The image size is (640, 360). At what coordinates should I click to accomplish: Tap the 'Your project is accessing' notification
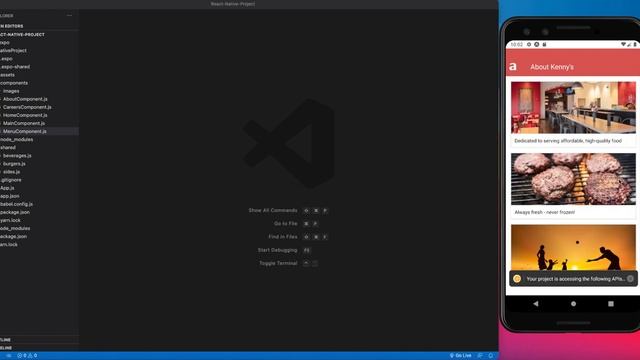point(573,279)
